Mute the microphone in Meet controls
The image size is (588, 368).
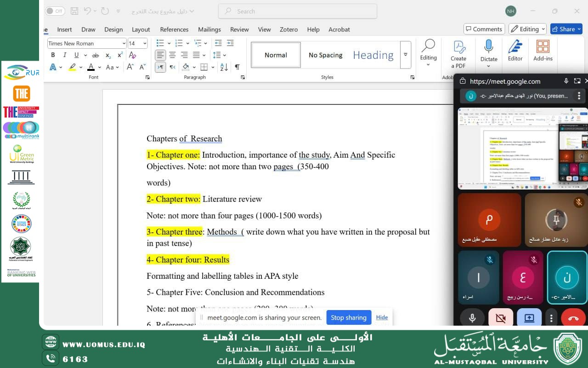(x=472, y=318)
